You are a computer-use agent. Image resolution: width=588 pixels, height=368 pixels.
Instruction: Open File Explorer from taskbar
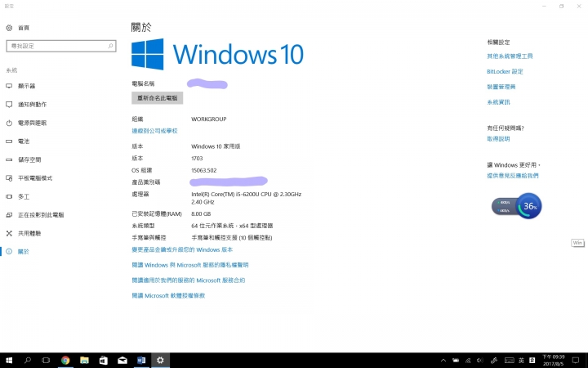(84, 361)
